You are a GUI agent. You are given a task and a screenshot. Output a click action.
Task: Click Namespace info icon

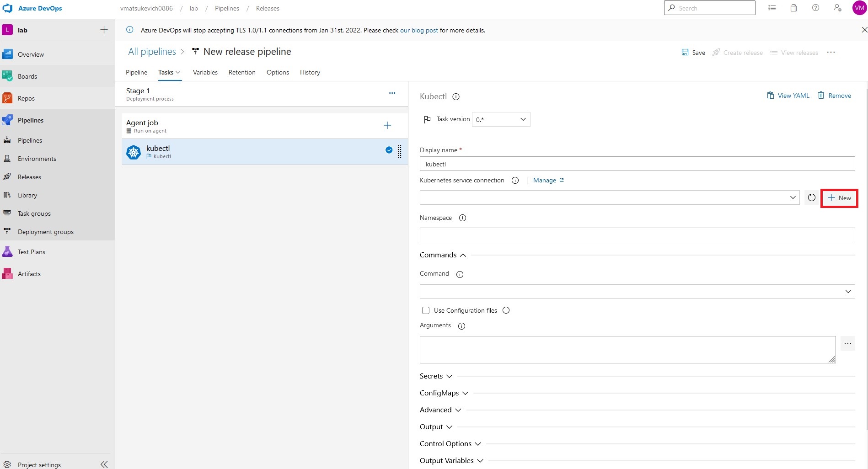(x=462, y=218)
